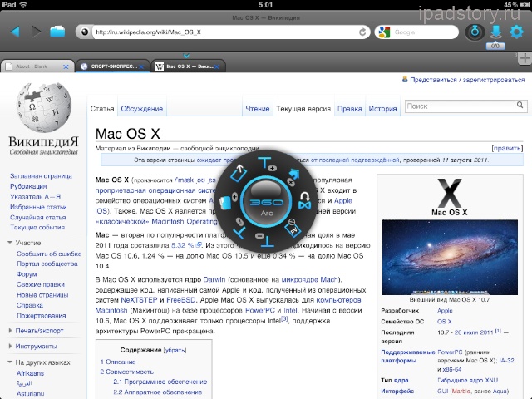Open the blue bookmarks folder in toolbar
532x399 pixels.
point(57,32)
